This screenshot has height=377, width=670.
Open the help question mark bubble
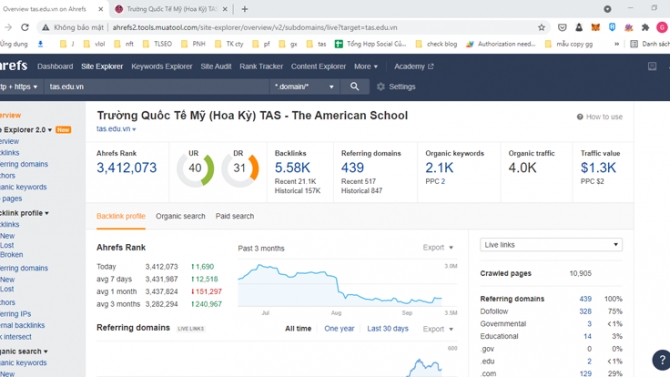click(x=661, y=359)
